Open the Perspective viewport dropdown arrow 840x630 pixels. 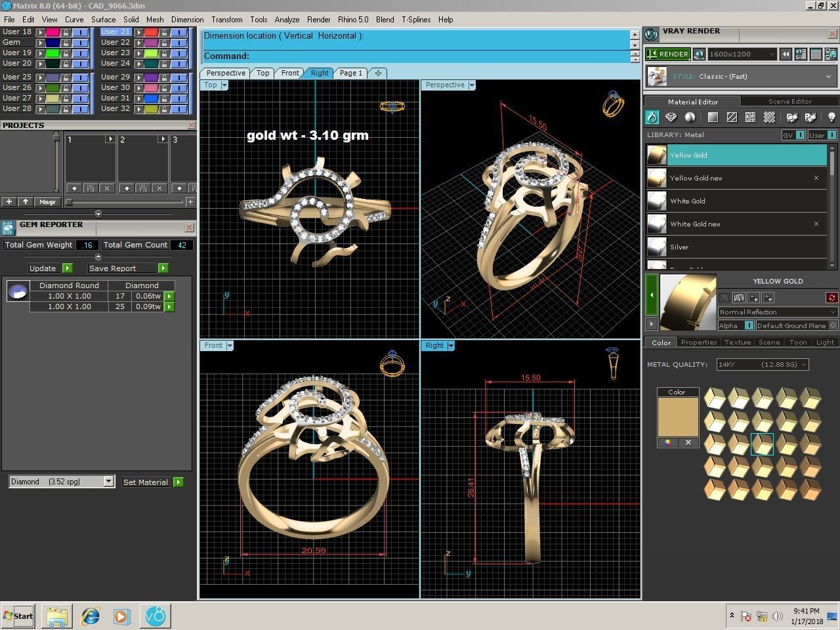pyautogui.click(x=471, y=85)
